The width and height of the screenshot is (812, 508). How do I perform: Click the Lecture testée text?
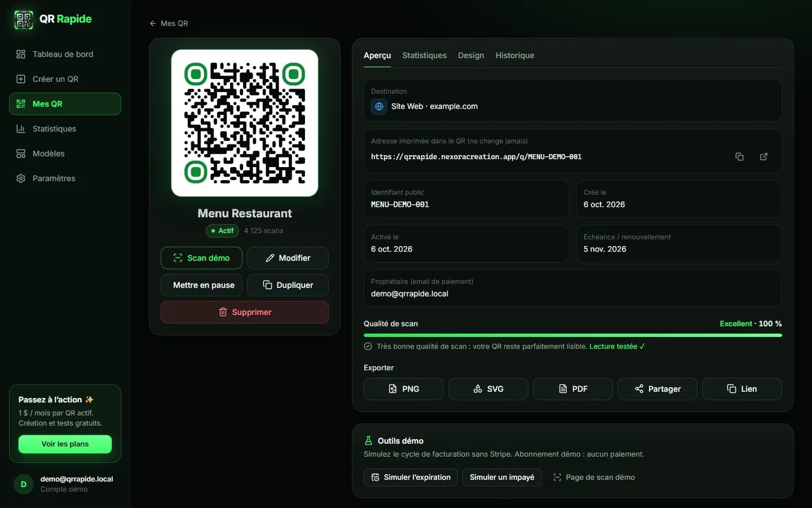[617, 347]
